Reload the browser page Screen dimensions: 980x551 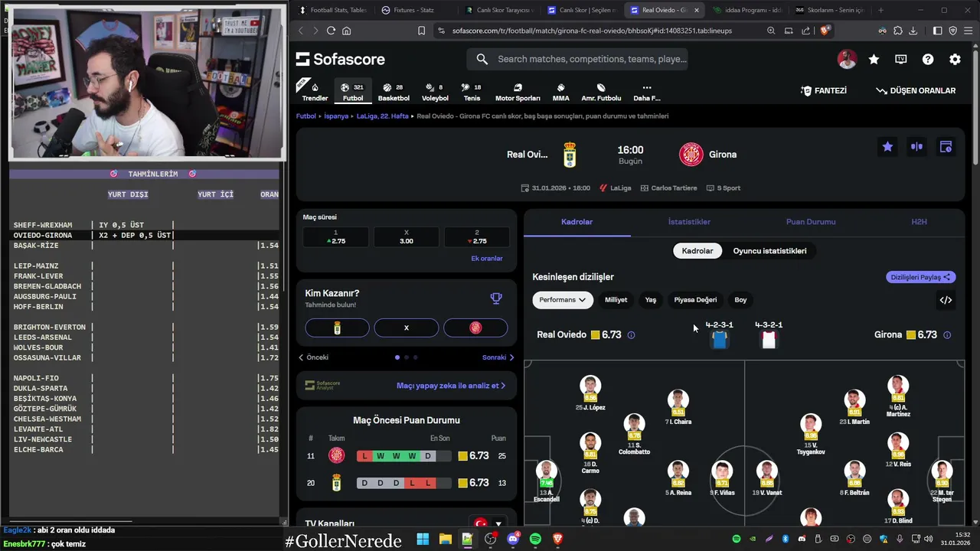pyautogui.click(x=331, y=31)
